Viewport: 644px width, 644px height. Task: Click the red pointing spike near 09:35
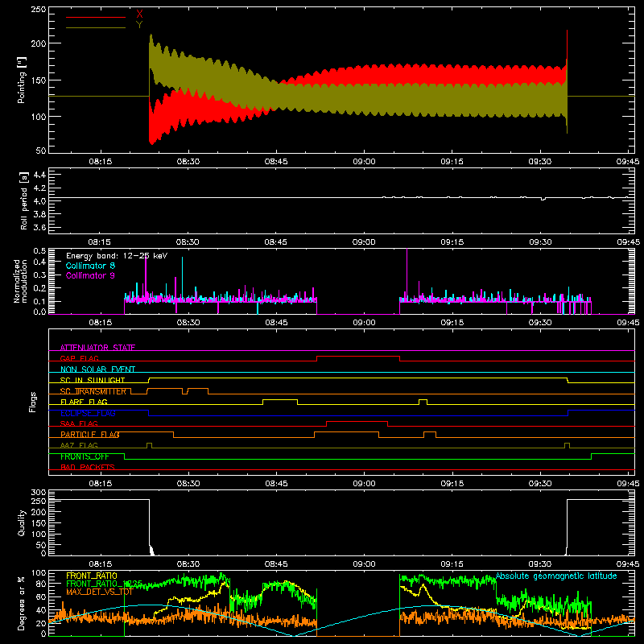click(x=567, y=45)
